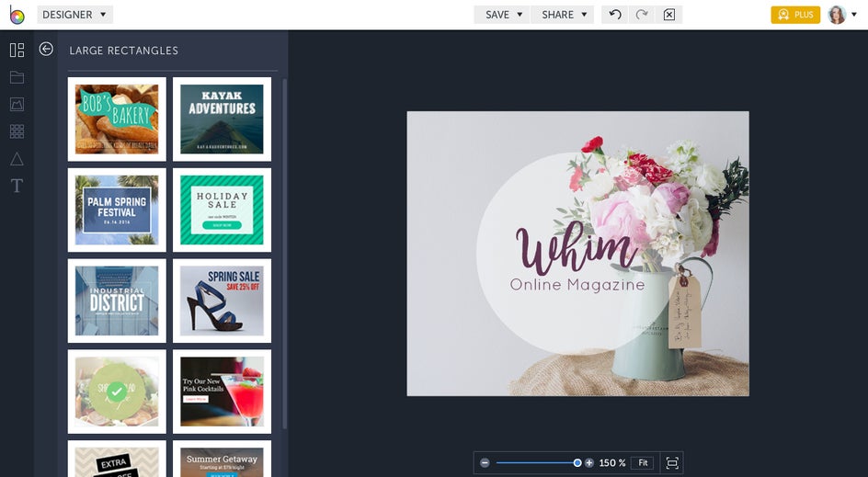
Task: Click the close project X icon
Action: click(668, 15)
